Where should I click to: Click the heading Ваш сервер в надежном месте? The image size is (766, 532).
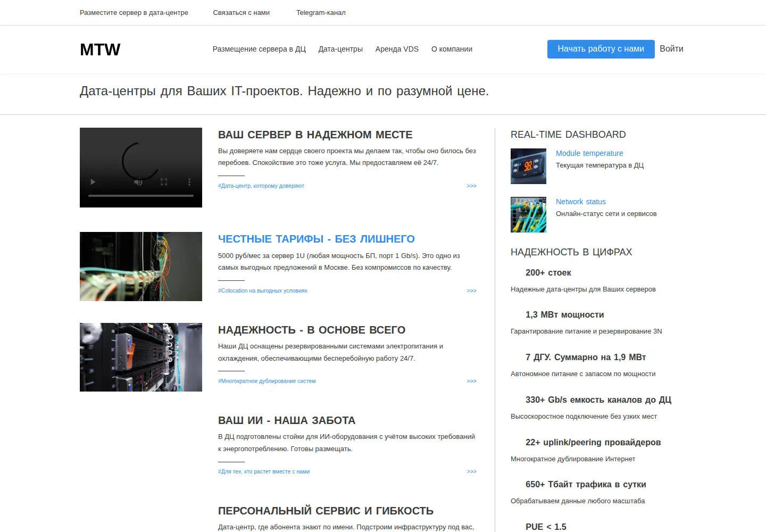[315, 135]
